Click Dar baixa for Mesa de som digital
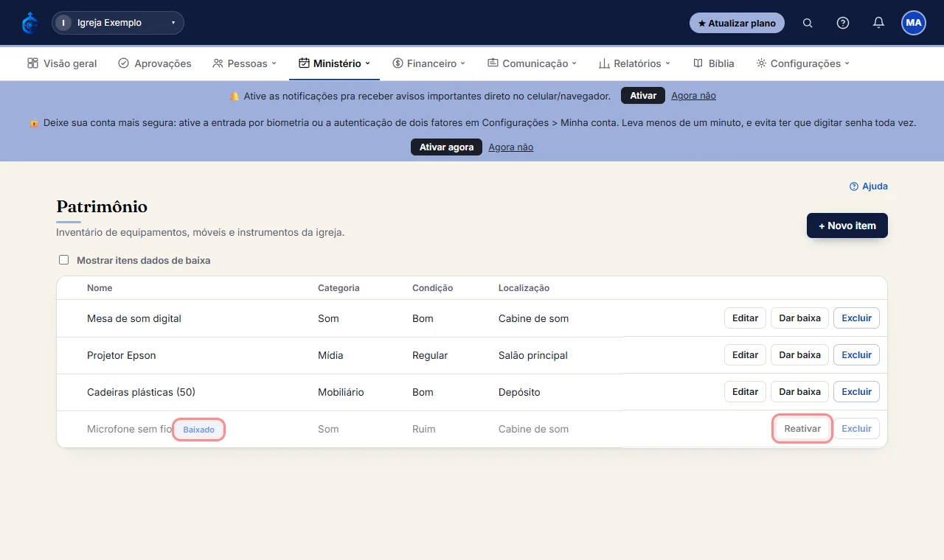The width and height of the screenshot is (944, 560). coord(800,318)
